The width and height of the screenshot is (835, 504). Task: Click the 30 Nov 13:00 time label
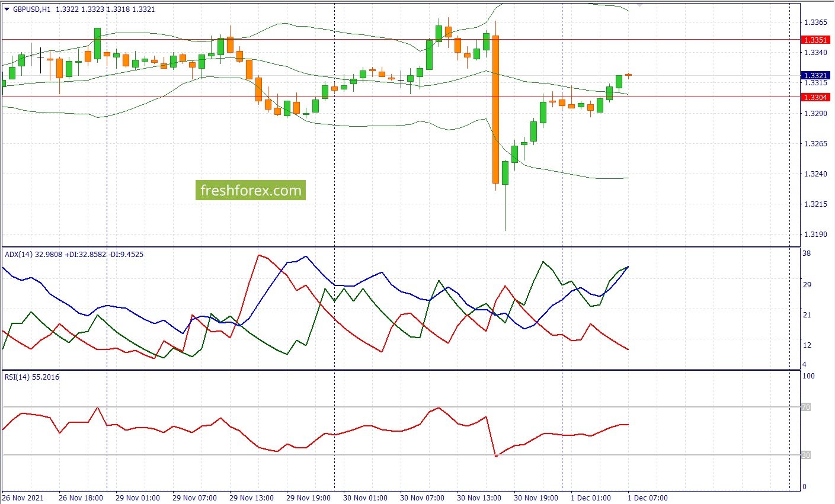coord(479,498)
